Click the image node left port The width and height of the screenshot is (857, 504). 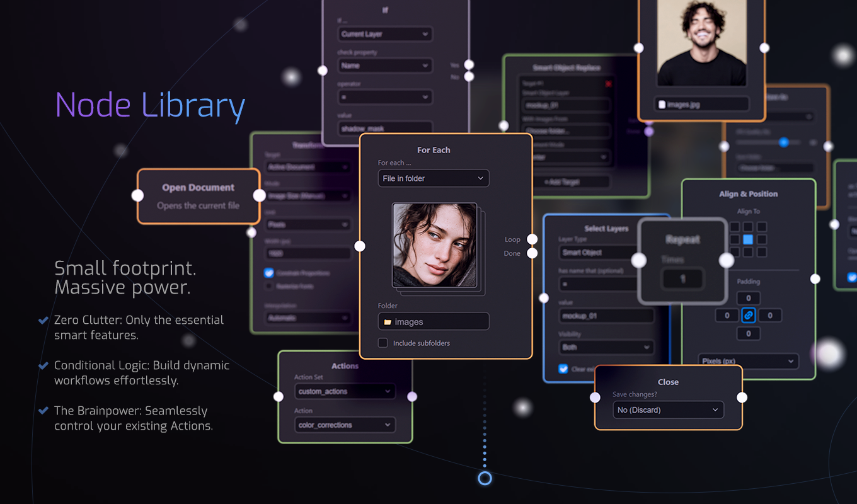(x=639, y=48)
